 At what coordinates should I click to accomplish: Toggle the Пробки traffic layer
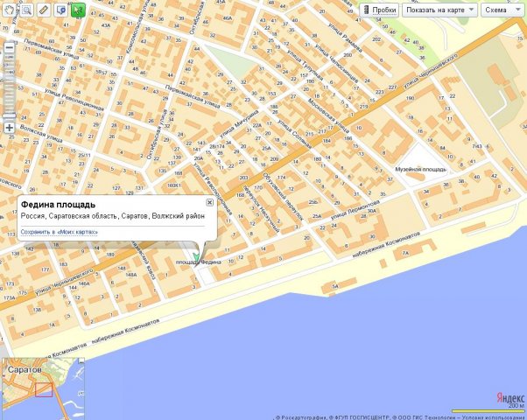click(378, 10)
